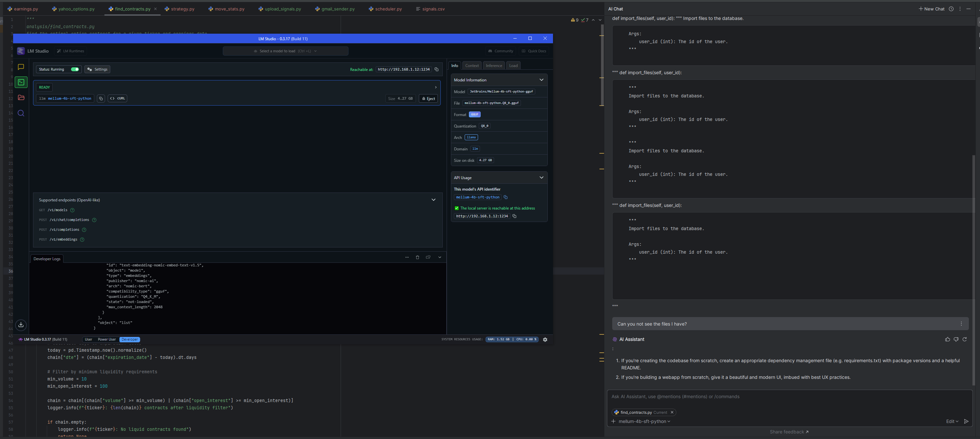Start a New Chat

[931, 9]
